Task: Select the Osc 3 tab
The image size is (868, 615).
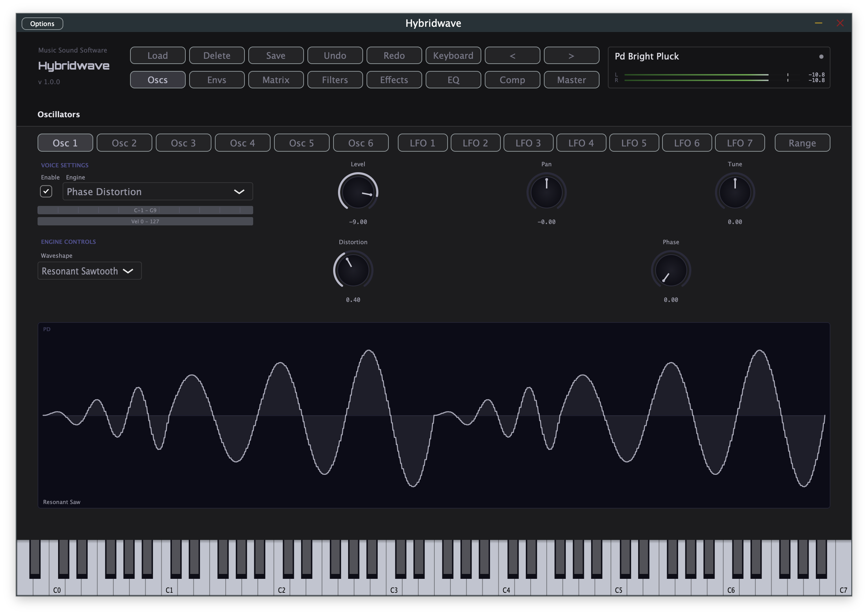Action: 183,143
